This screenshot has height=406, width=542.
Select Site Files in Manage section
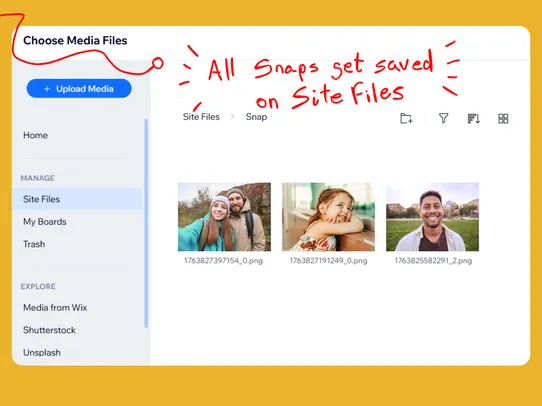coord(77,199)
